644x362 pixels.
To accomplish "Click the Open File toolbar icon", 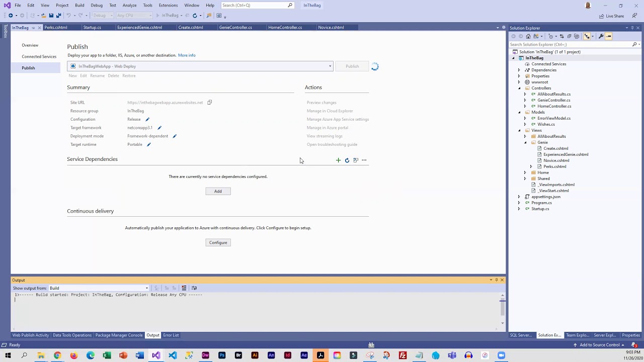I will pos(43,16).
